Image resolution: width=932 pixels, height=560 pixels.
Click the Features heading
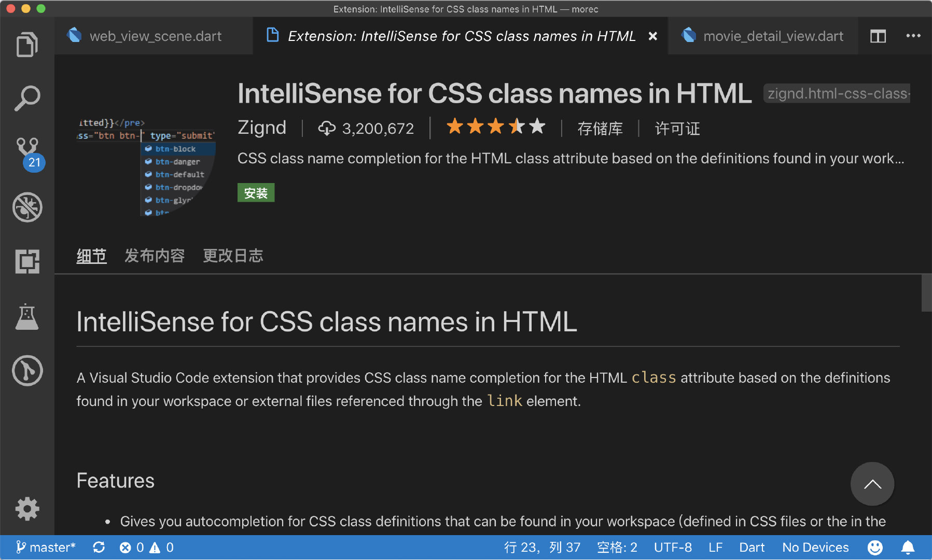pos(115,481)
